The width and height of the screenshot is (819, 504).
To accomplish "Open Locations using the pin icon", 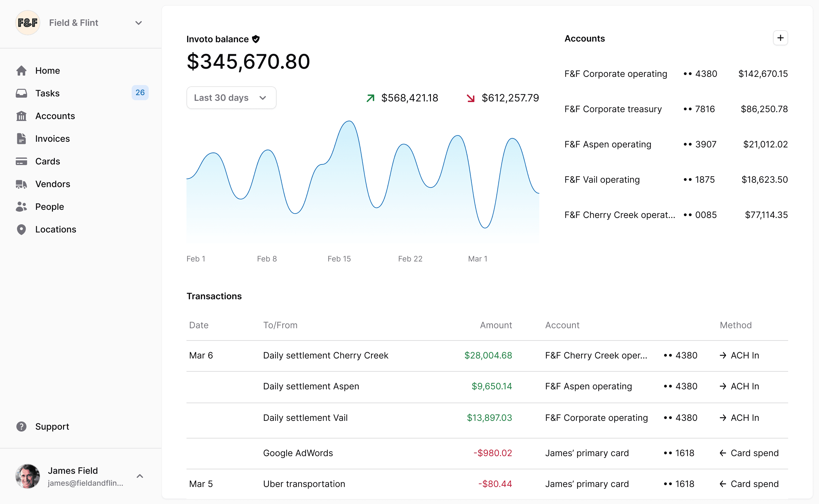I will click(x=22, y=229).
